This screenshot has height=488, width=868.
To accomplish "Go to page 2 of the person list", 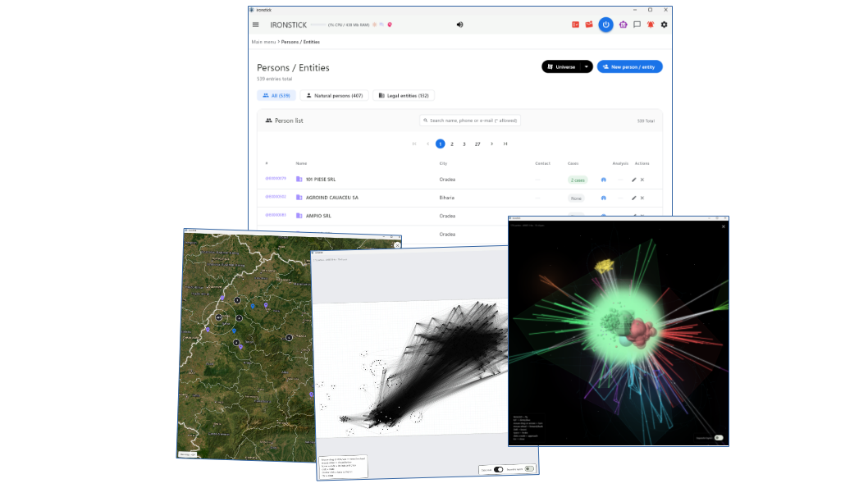I will 452,144.
